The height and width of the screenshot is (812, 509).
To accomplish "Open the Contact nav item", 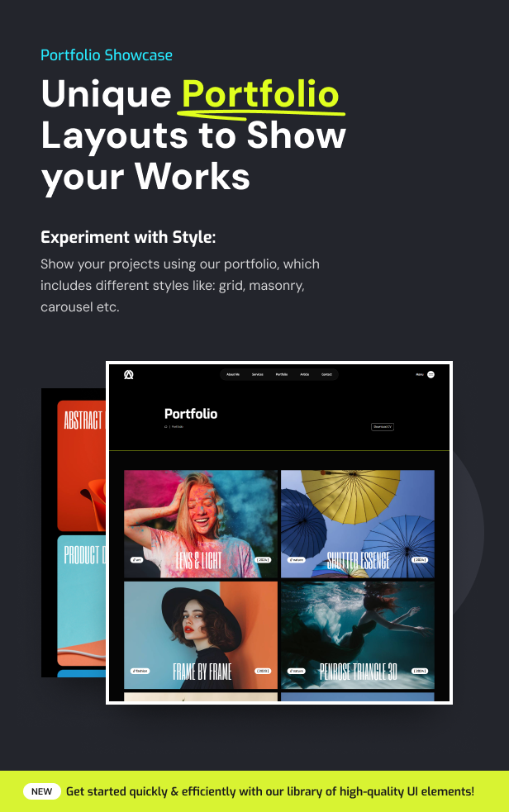I will point(326,374).
